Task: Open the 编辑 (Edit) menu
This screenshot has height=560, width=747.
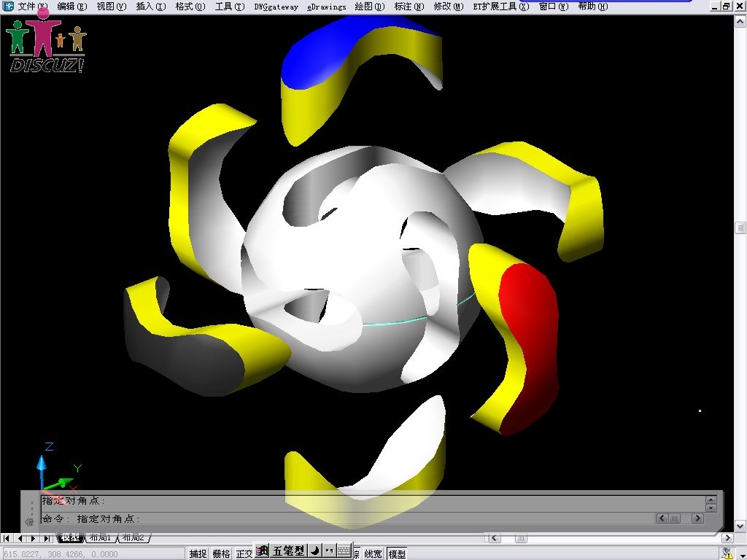Action: pyautogui.click(x=72, y=7)
